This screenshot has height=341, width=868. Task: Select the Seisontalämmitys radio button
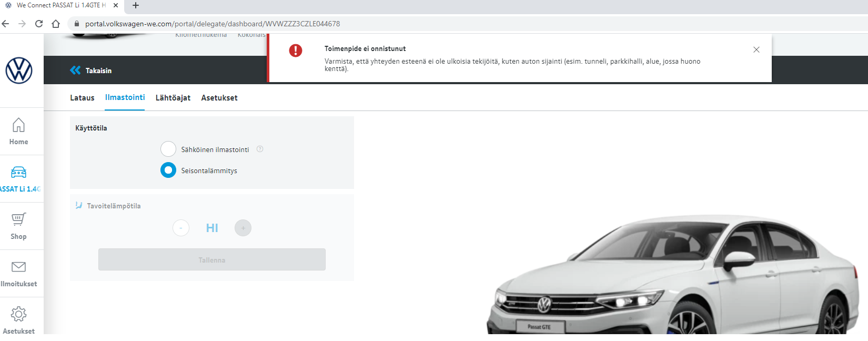tap(168, 170)
